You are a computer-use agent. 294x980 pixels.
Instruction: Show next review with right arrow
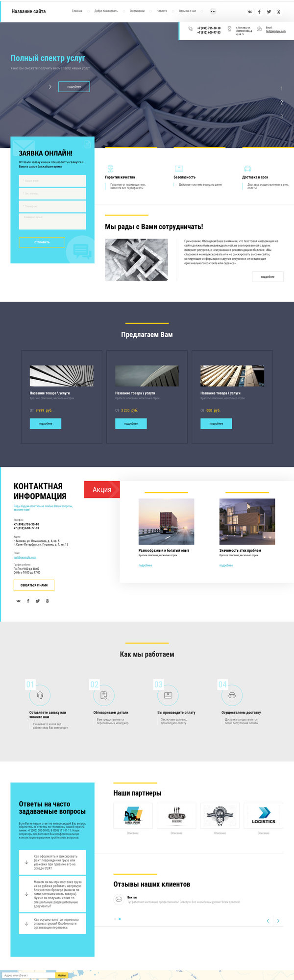(x=278, y=921)
